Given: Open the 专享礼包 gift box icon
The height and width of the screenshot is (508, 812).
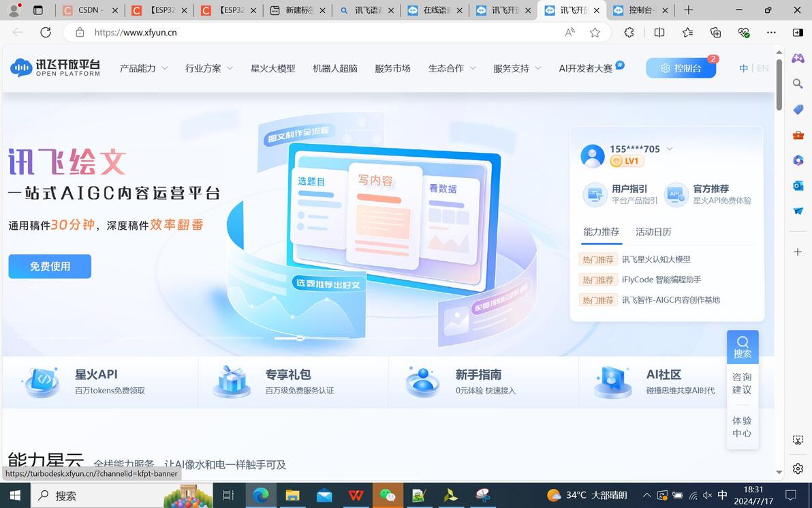Looking at the screenshot, I should (232, 382).
